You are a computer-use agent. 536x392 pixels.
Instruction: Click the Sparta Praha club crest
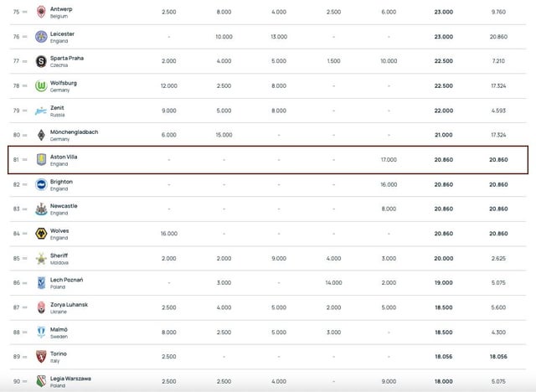(x=41, y=61)
